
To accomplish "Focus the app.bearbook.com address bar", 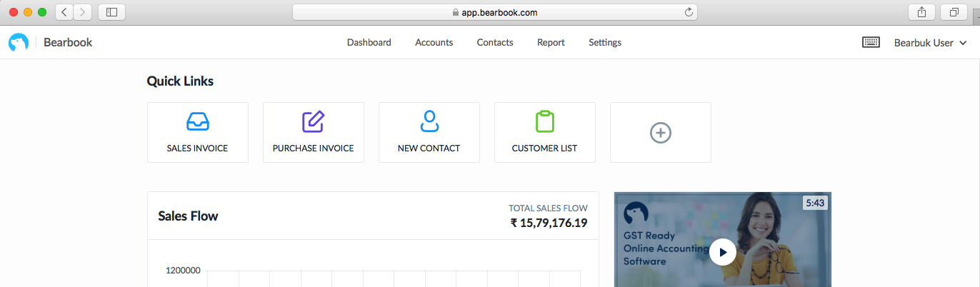I will coord(495,12).
